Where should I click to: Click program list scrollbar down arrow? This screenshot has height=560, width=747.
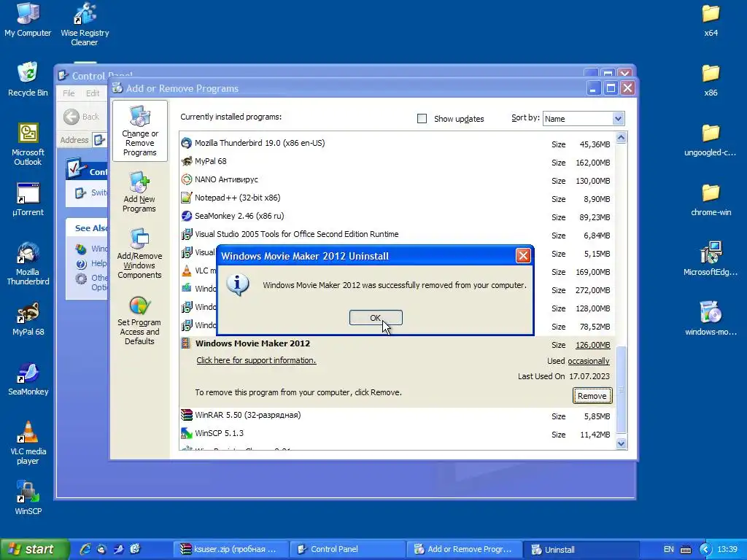coord(621,444)
